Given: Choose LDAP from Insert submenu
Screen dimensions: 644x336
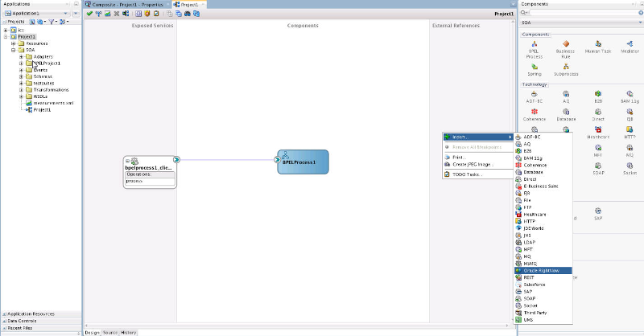Looking at the screenshot, I should point(543,243).
